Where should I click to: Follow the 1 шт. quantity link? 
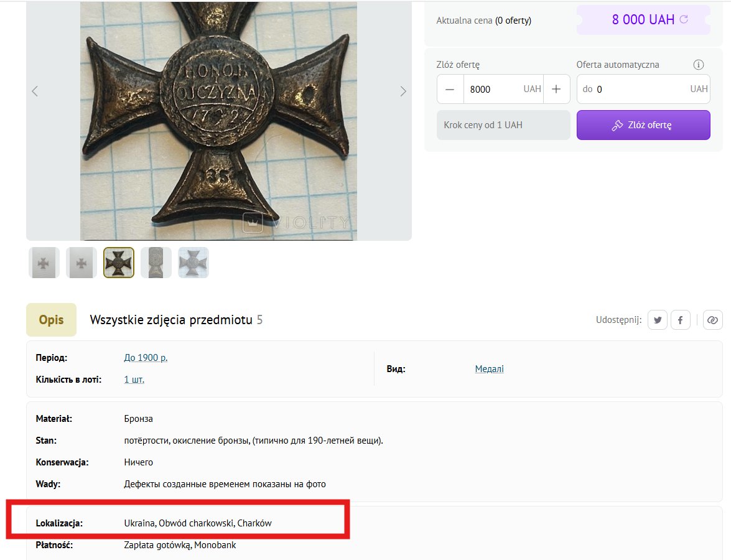(134, 379)
